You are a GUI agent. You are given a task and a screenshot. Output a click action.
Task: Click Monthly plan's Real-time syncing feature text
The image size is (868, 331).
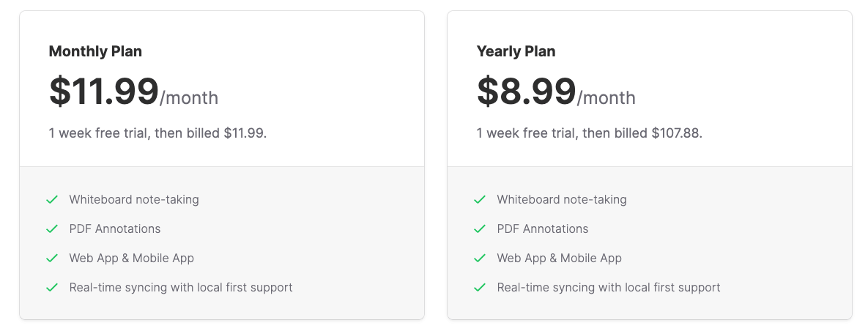pyautogui.click(x=181, y=287)
